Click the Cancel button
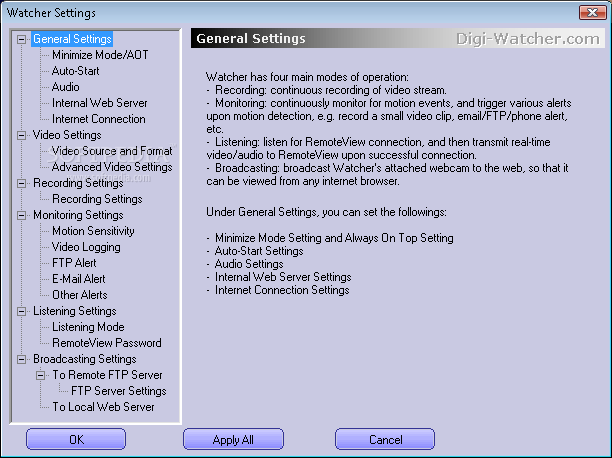Screen dimensions: 612x458 [x=385, y=440]
